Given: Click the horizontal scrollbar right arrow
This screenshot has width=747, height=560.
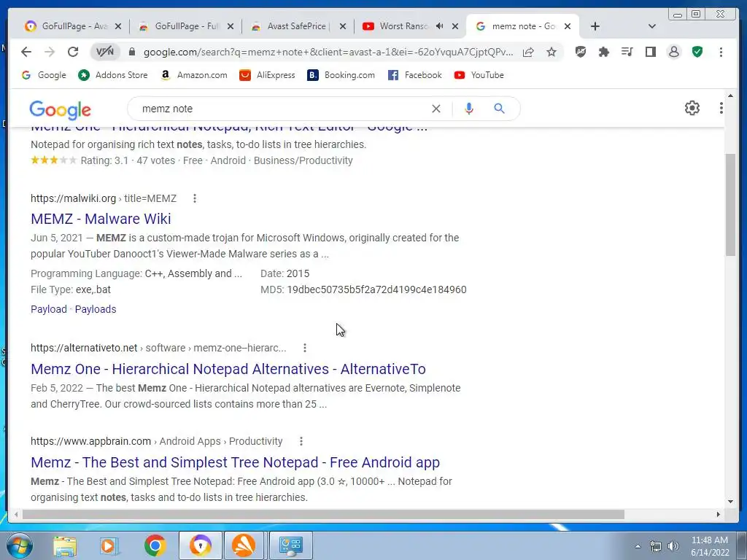Looking at the screenshot, I should [719, 514].
